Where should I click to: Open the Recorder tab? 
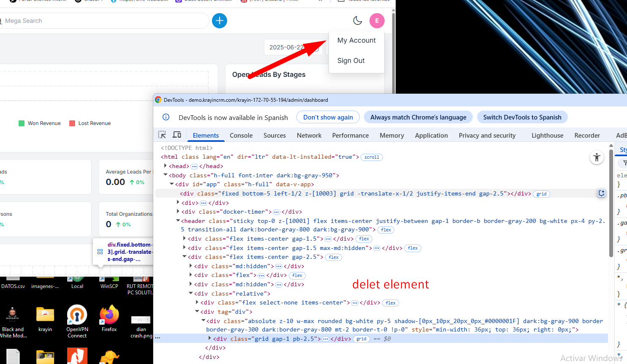(x=587, y=136)
